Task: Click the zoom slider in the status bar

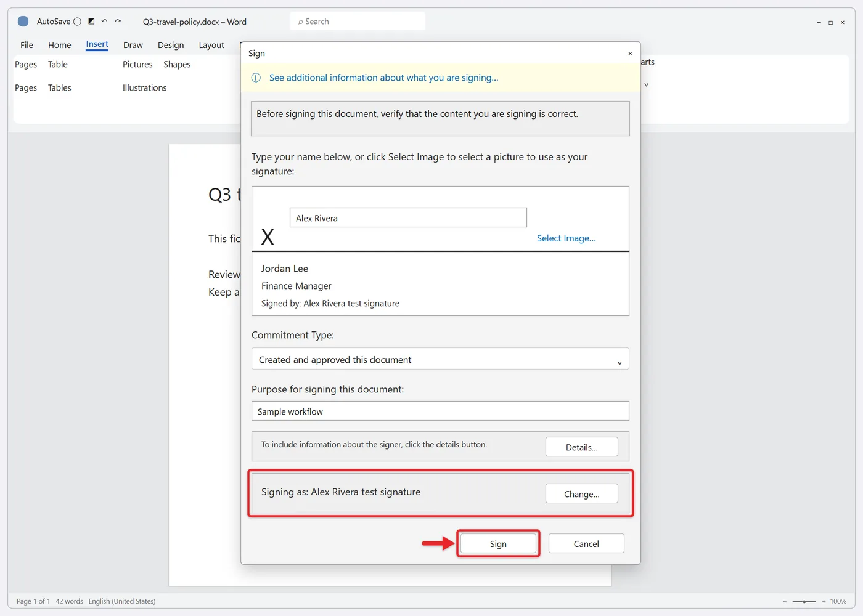Action: coord(804,601)
